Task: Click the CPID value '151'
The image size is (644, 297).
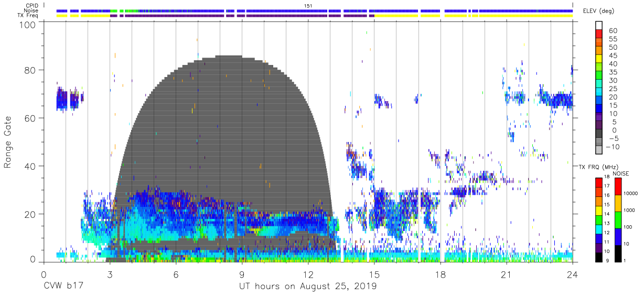Action: [x=309, y=5]
